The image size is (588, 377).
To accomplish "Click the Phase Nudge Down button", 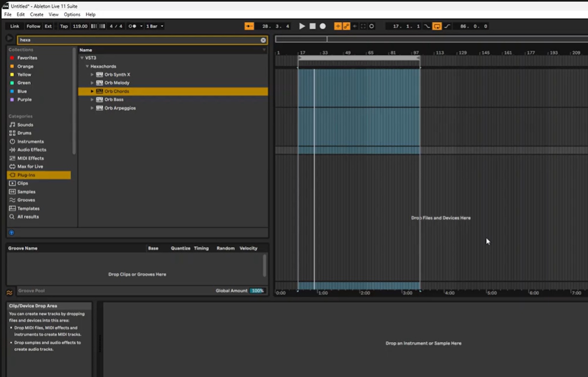I will (94, 26).
